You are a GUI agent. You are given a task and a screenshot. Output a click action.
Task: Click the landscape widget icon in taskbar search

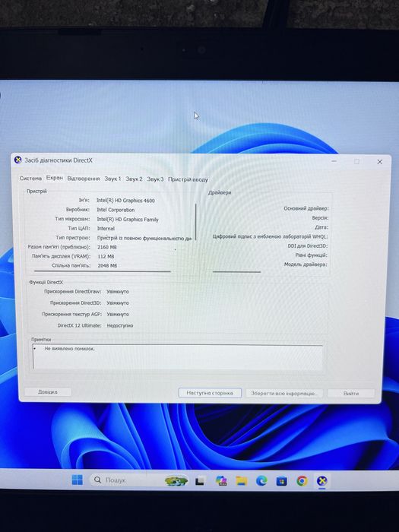176,481
